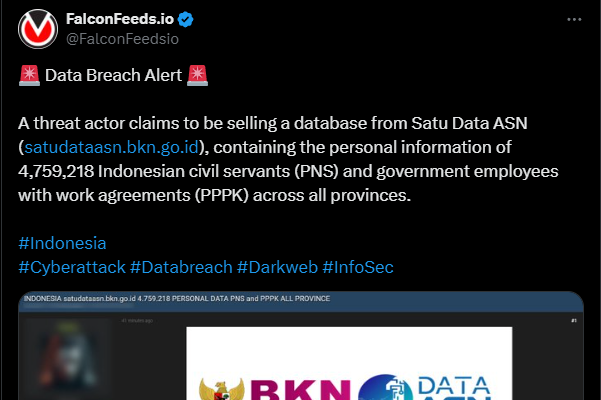Click the FalconFeeds.io profile avatar
601x400 pixels.
pyautogui.click(x=37, y=29)
